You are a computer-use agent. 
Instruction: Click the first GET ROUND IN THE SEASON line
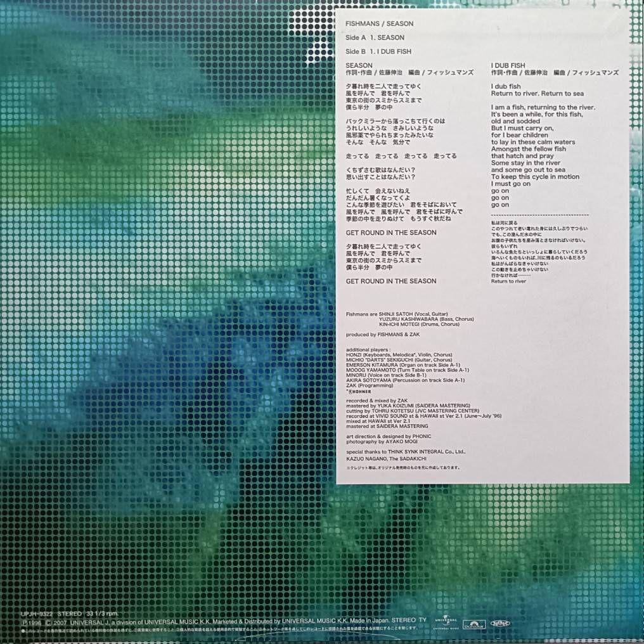tap(390, 233)
